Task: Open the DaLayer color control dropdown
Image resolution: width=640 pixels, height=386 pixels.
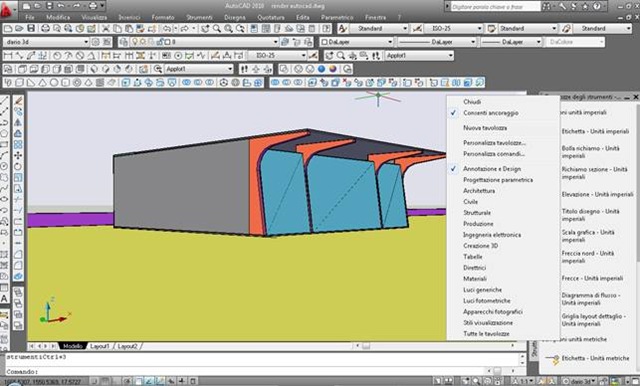Action: click(x=356, y=42)
